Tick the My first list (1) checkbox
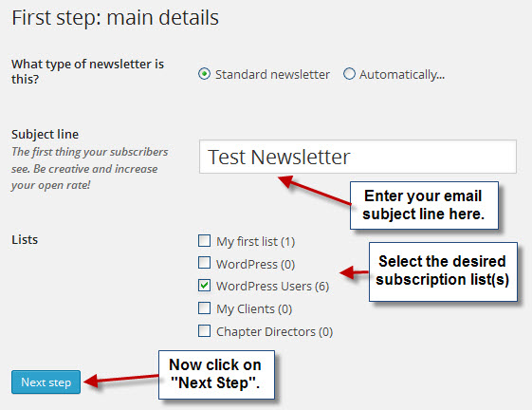Image resolution: width=532 pixels, height=410 pixels. tap(204, 241)
